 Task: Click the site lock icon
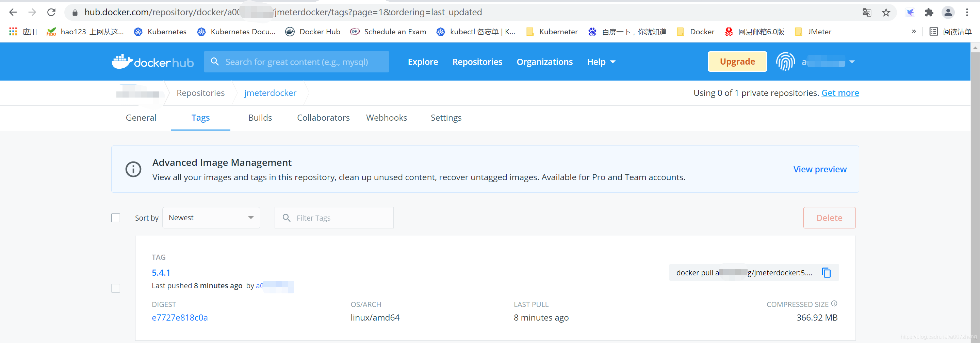(75, 13)
